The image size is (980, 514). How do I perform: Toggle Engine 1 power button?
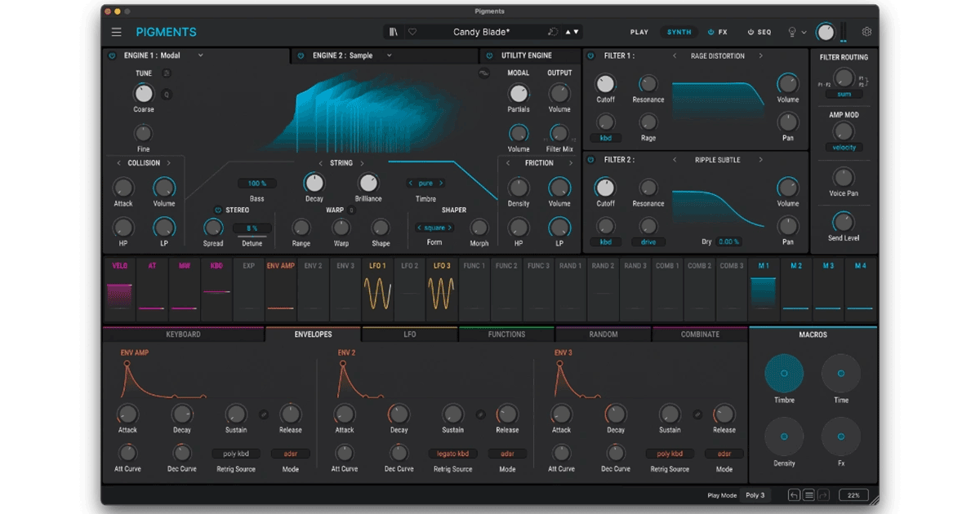point(112,55)
